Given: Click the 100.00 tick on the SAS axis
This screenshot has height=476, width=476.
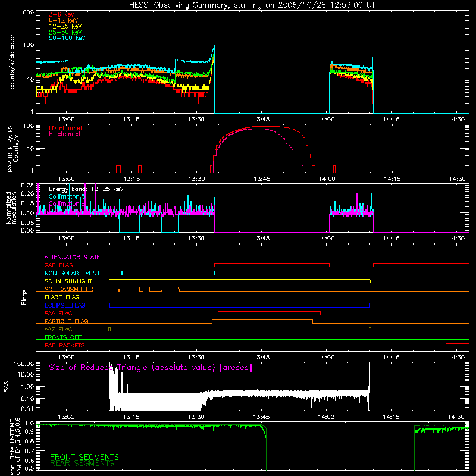Looking at the screenshot, I should [24, 364].
